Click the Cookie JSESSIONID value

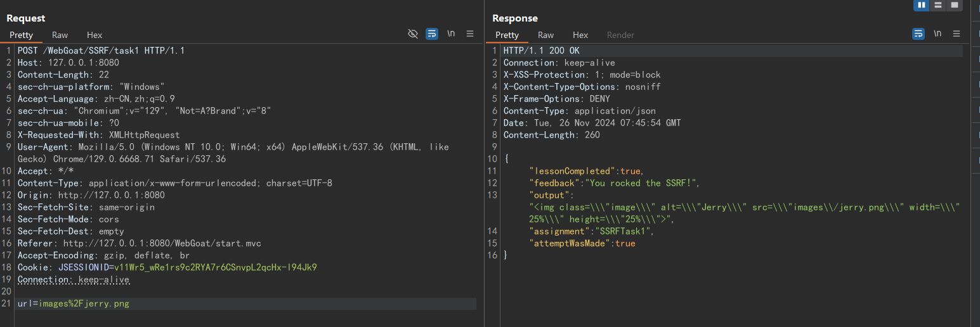click(215, 267)
